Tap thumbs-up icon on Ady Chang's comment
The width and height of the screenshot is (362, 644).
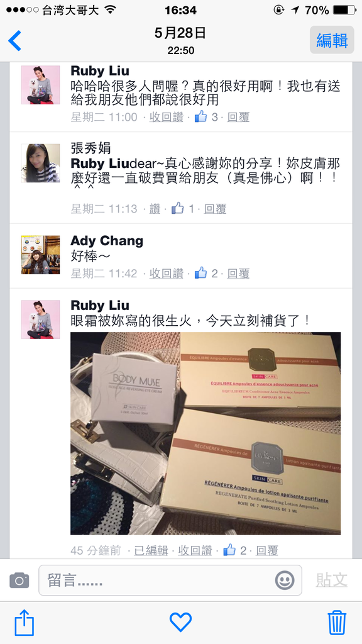[x=200, y=273]
